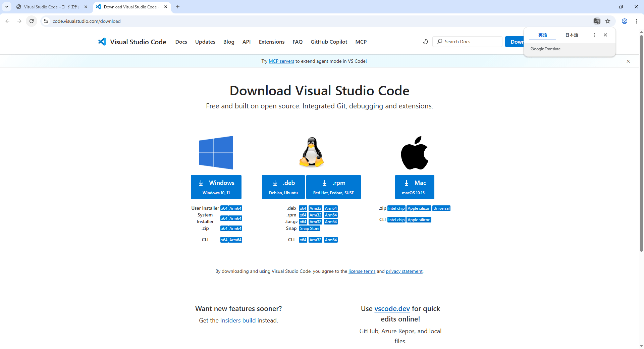The image size is (644, 349).
Task: Click the Windows logo image
Action: click(216, 153)
